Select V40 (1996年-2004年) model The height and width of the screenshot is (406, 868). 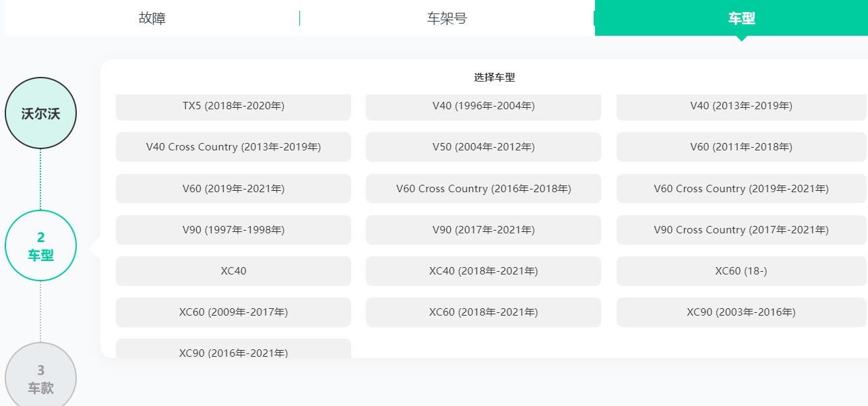(483, 106)
